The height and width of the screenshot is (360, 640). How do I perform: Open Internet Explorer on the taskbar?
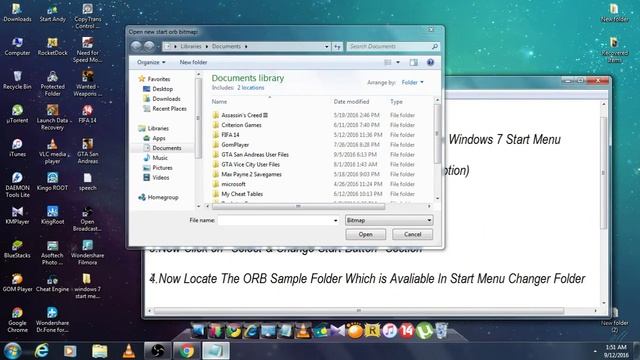[41, 351]
